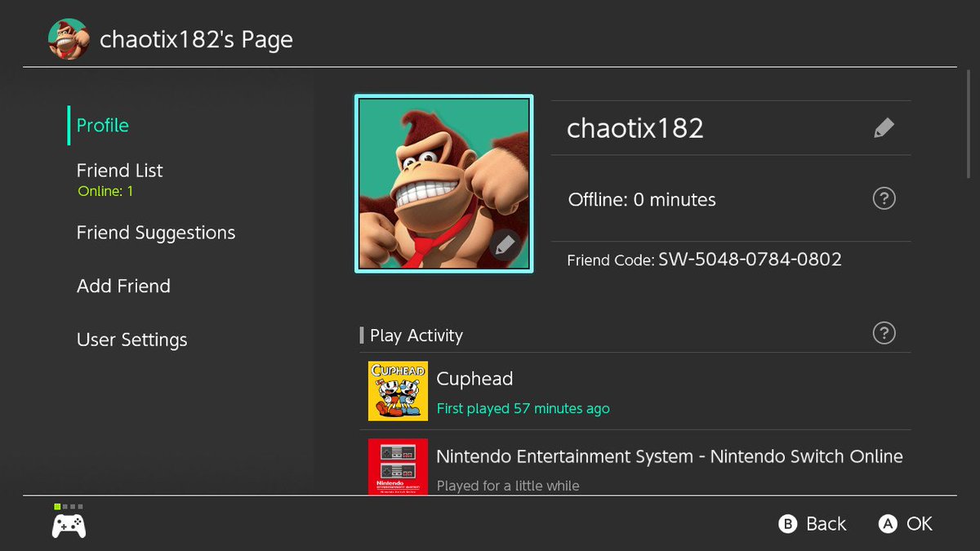This screenshot has height=551, width=980.
Task: Open the Add Friend section
Action: [123, 286]
